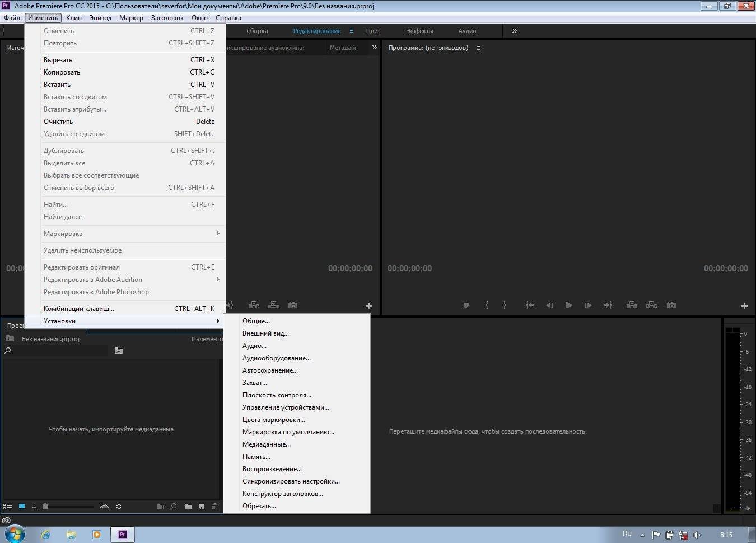756x543 pixels.
Task: Go to In point in Program monitor
Action: [x=530, y=305]
